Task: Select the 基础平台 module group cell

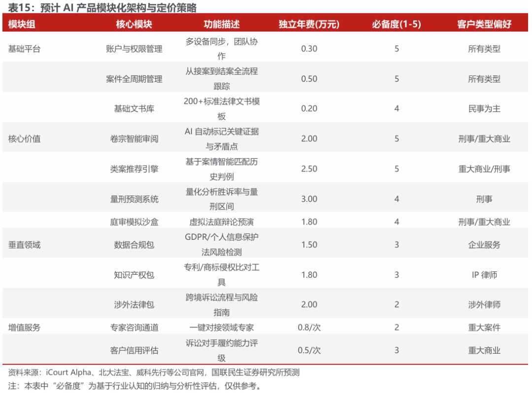Action: 25,49
